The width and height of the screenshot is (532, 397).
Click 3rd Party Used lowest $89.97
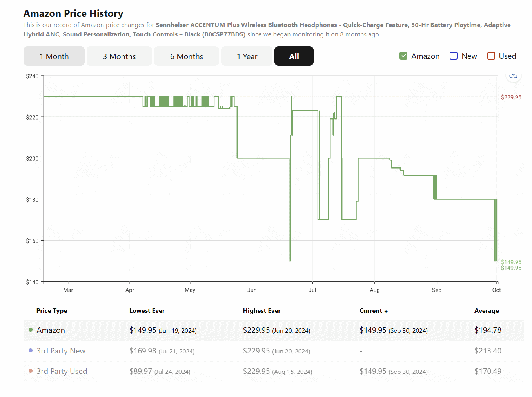click(x=160, y=371)
